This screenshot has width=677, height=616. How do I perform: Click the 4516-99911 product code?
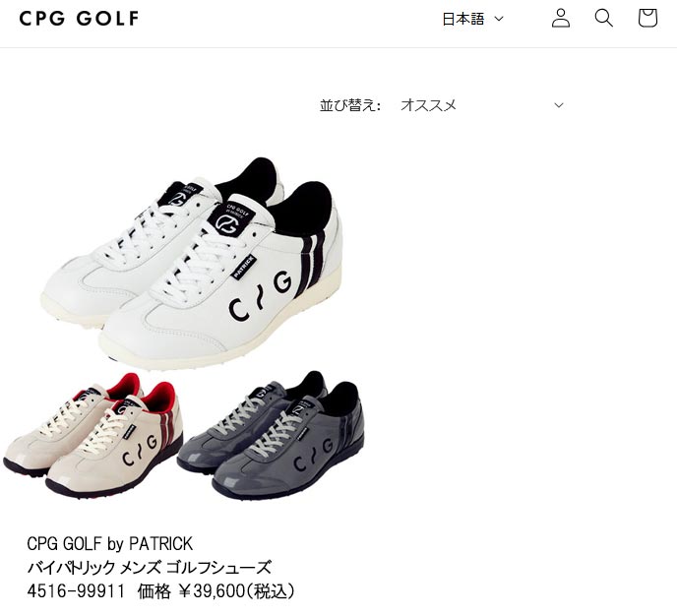(x=76, y=591)
